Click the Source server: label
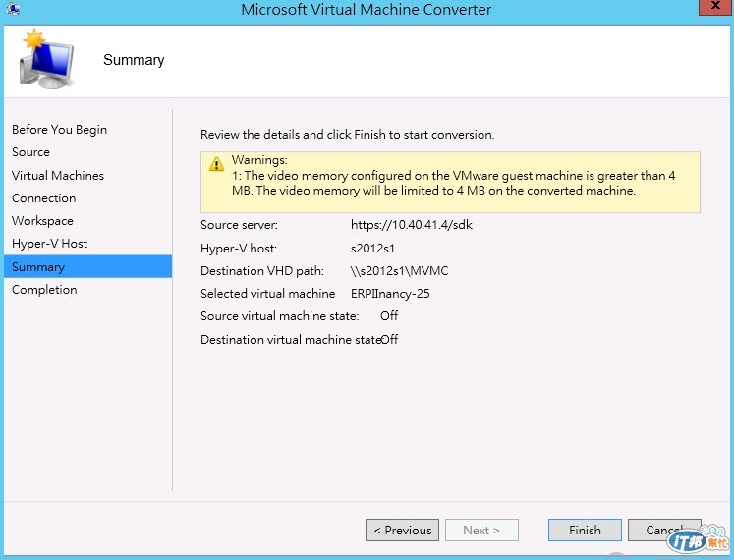Image resolution: width=734 pixels, height=560 pixels. [239, 225]
